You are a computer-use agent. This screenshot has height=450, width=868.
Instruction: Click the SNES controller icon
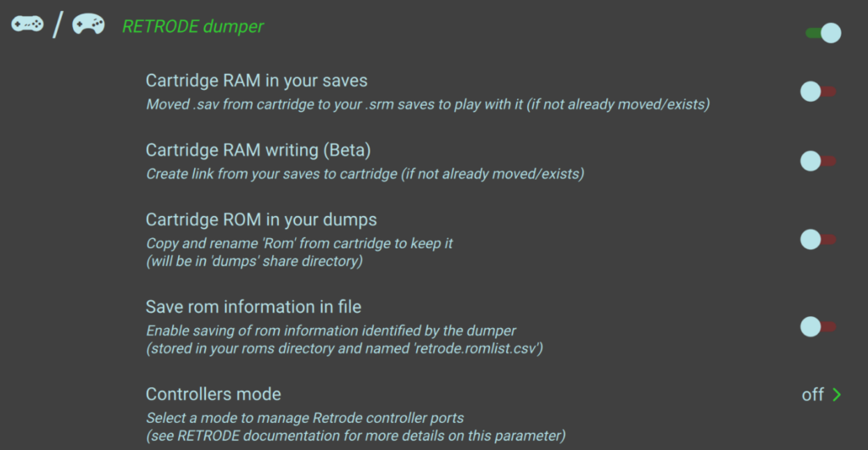click(x=28, y=24)
